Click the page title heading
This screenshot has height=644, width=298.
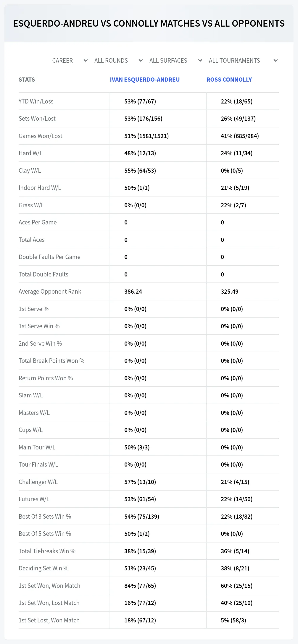[149, 23]
